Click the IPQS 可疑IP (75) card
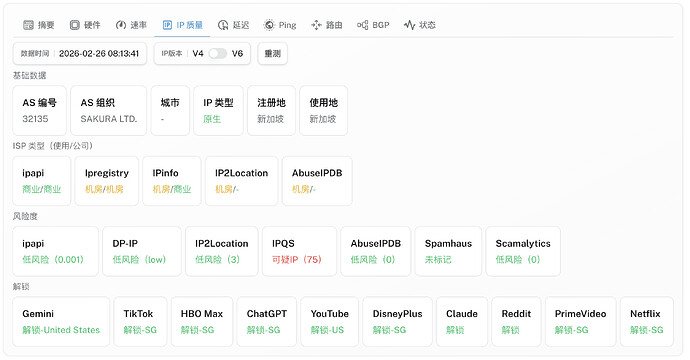The image size is (690, 360). coord(299,251)
